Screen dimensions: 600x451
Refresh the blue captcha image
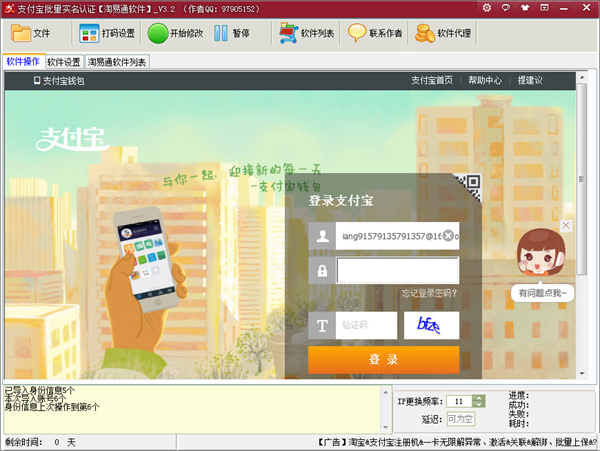coord(432,325)
